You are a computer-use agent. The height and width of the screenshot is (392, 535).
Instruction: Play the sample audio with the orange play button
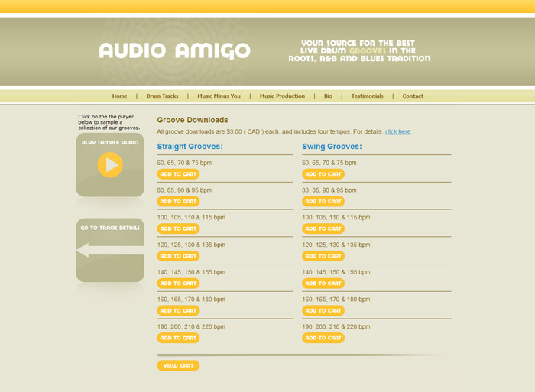[x=110, y=165]
